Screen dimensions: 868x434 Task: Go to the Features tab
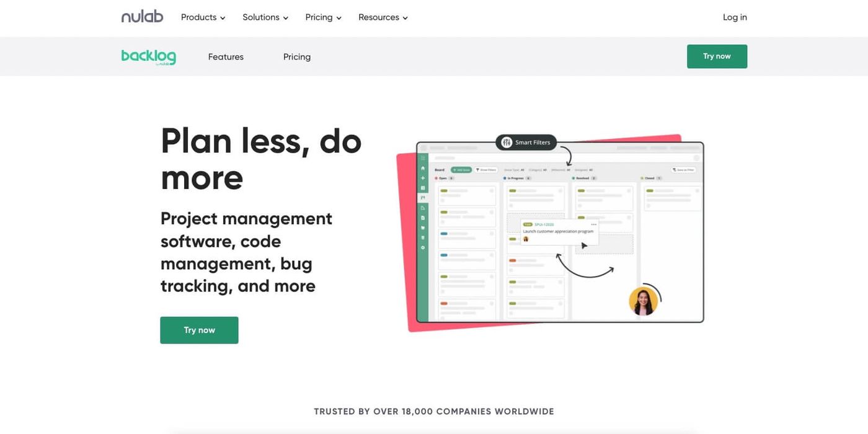226,57
